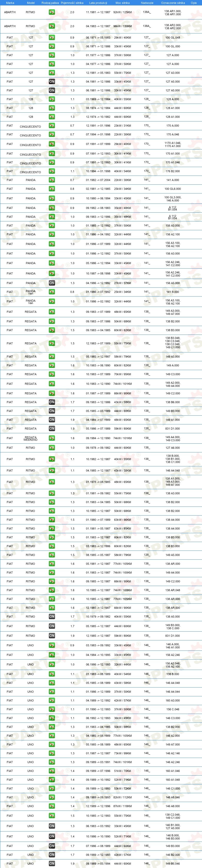Click diesel ON icon in Regata 149 A1.000 row

point(52,420)
